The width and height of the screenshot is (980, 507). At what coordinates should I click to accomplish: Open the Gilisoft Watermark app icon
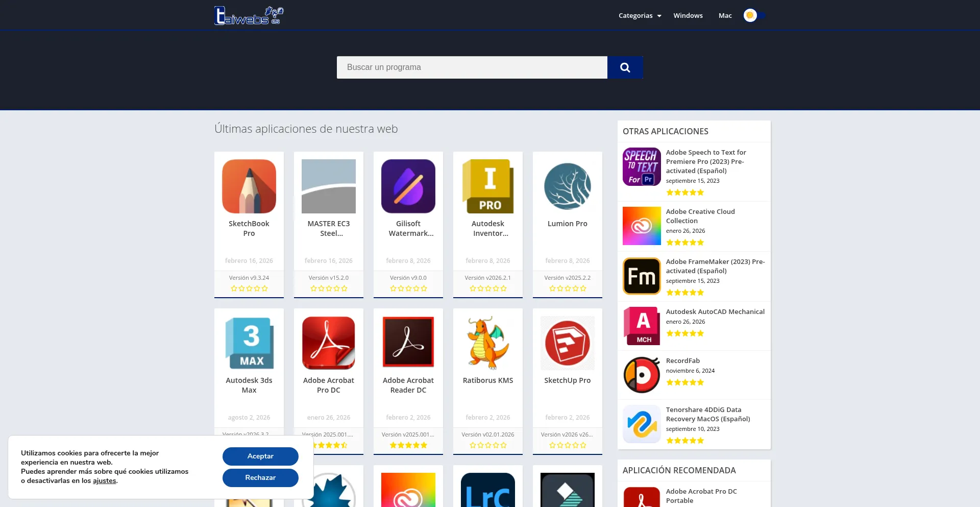[408, 186]
